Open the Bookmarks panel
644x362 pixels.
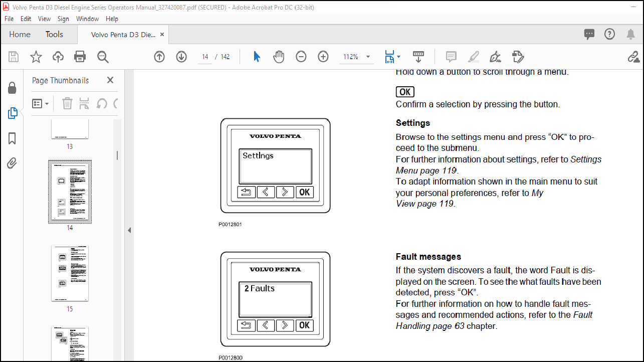point(12,138)
